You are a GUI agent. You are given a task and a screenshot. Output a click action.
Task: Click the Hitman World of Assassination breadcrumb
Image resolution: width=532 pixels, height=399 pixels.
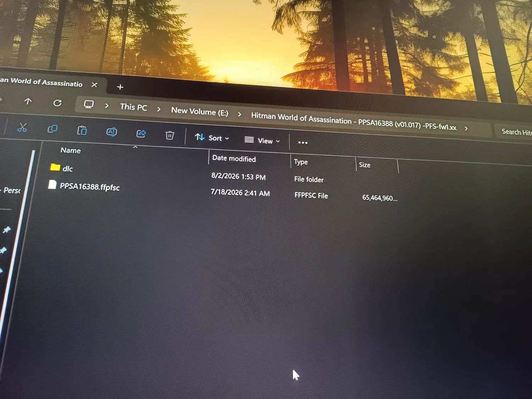pyautogui.click(x=354, y=122)
